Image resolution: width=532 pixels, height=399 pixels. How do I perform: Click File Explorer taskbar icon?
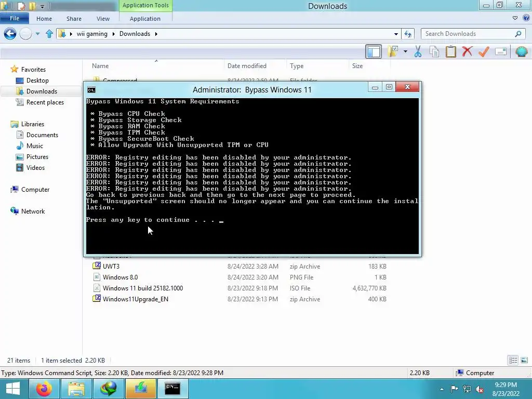[x=76, y=389]
